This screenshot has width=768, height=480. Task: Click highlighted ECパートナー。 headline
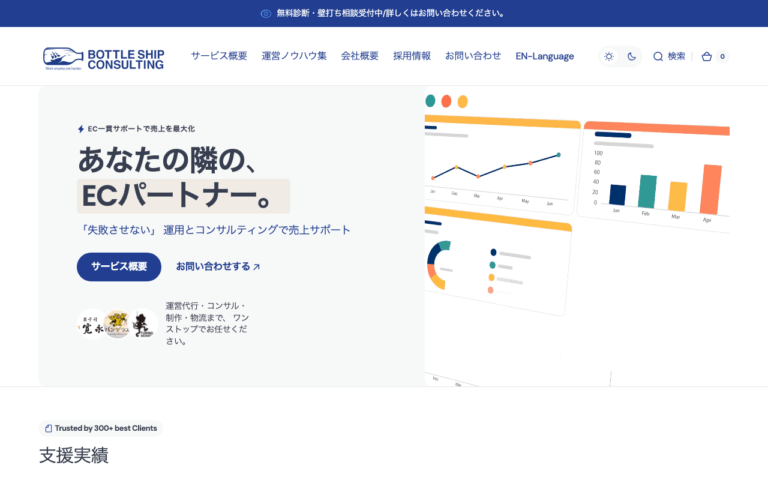click(x=183, y=196)
